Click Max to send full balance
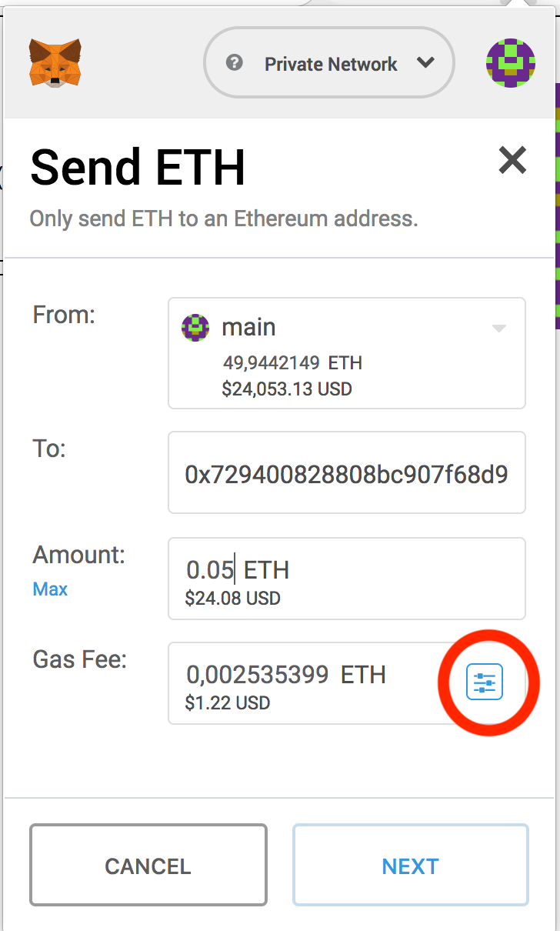The height and width of the screenshot is (931, 560). click(49, 589)
